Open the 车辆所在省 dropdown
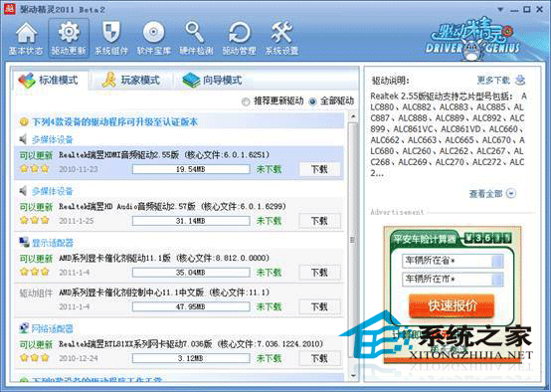The height and width of the screenshot is (392, 551). [453, 261]
